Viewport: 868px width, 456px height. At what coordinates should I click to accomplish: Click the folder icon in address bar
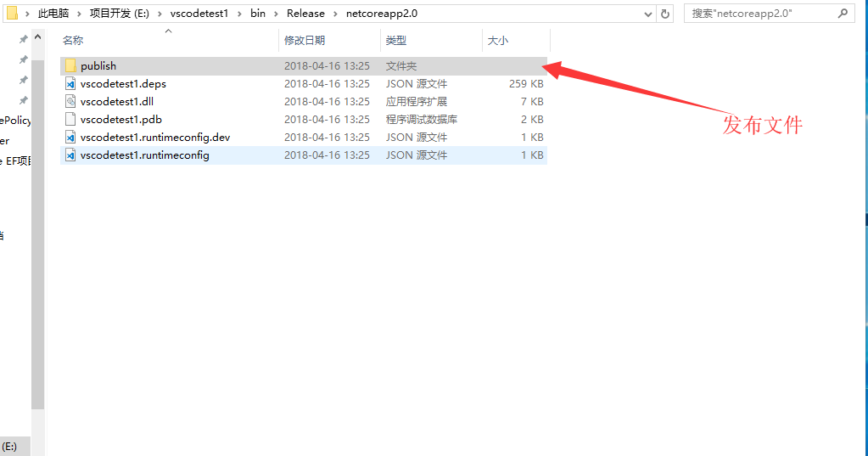pyautogui.click(x=12, y=14)
